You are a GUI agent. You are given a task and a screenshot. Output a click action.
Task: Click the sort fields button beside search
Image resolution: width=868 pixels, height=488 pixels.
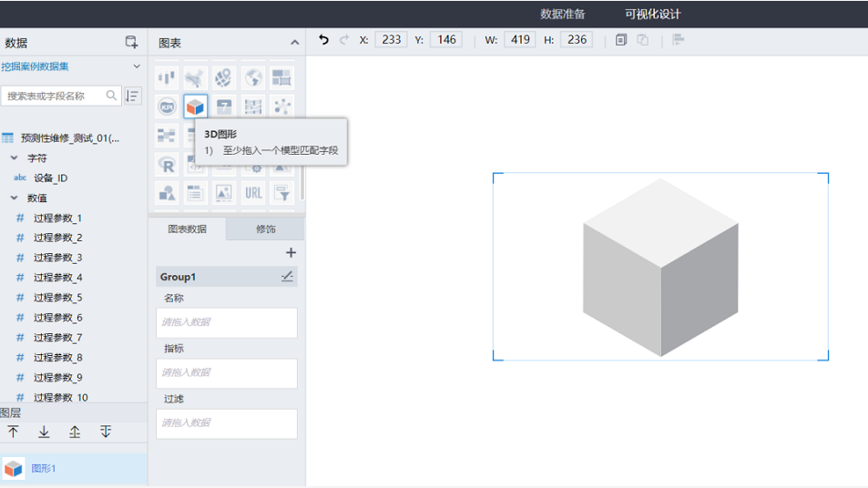133,96
